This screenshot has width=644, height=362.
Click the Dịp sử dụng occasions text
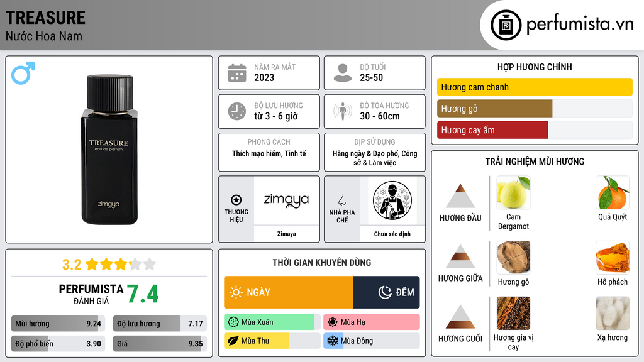(x=375, y=158)
